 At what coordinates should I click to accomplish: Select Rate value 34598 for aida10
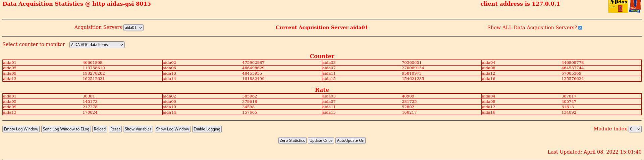click(248, 107)
